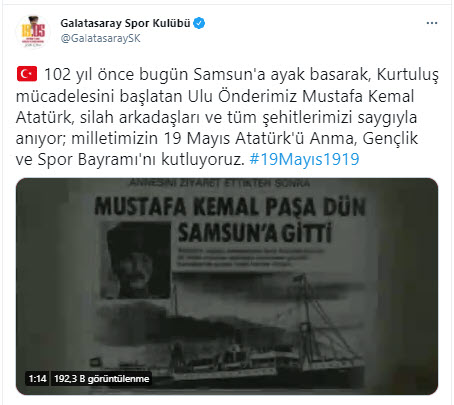The height and width of the screenshot is (405, 454).
Task: Click 'Mustafa Kemal' in the tweet body
Action: point(358,96)
